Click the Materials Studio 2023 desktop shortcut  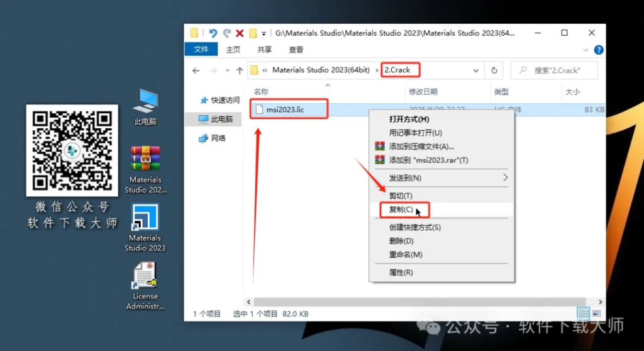pos(145,228)
